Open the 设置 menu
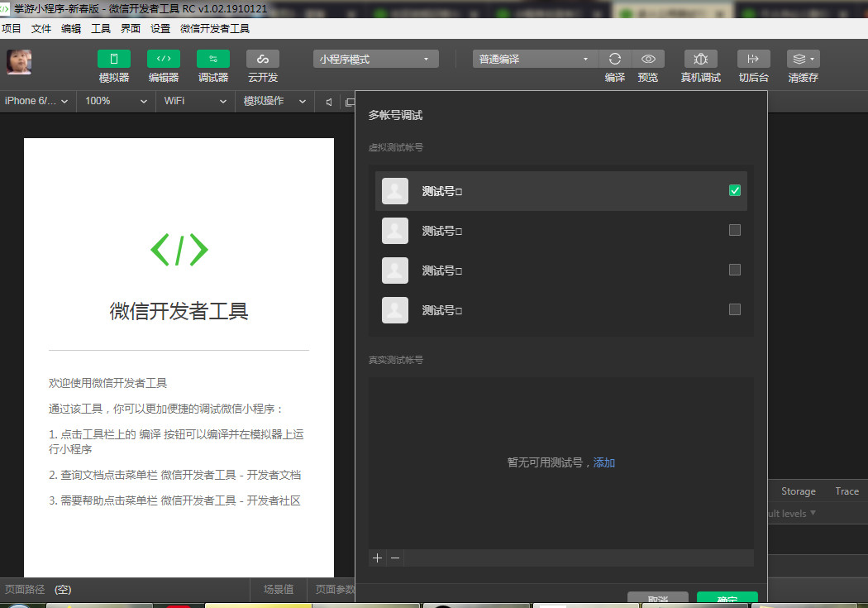Viewport: 868px width, 608px height. point(160,29)
